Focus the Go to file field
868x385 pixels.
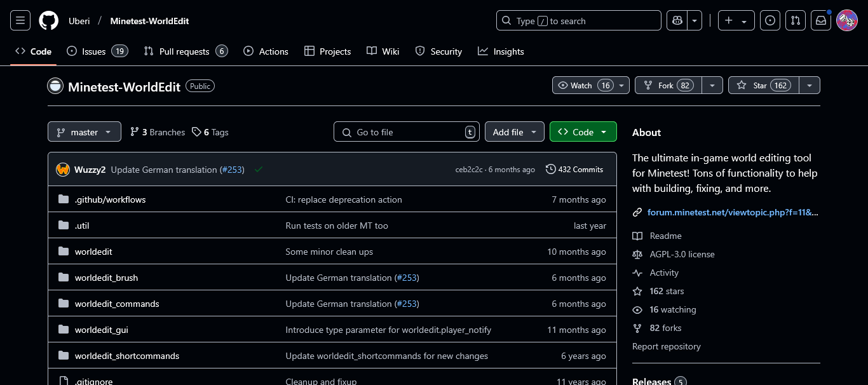point(407,132)
